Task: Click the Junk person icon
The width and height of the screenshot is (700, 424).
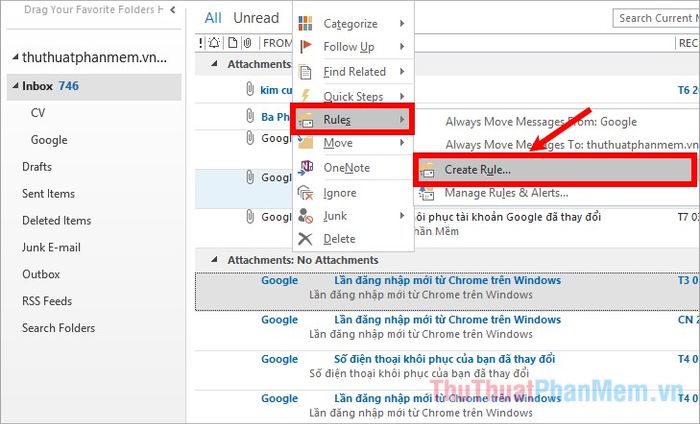Action: coord(305,216)
